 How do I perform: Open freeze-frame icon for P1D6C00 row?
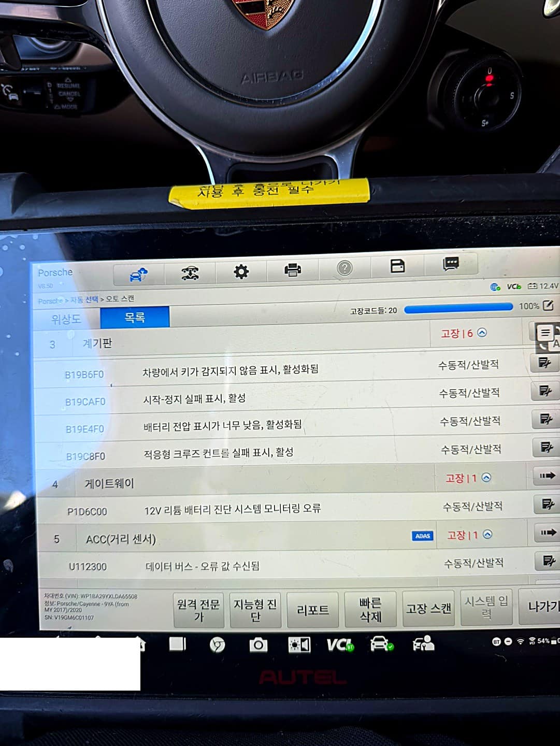pos(548,504)
